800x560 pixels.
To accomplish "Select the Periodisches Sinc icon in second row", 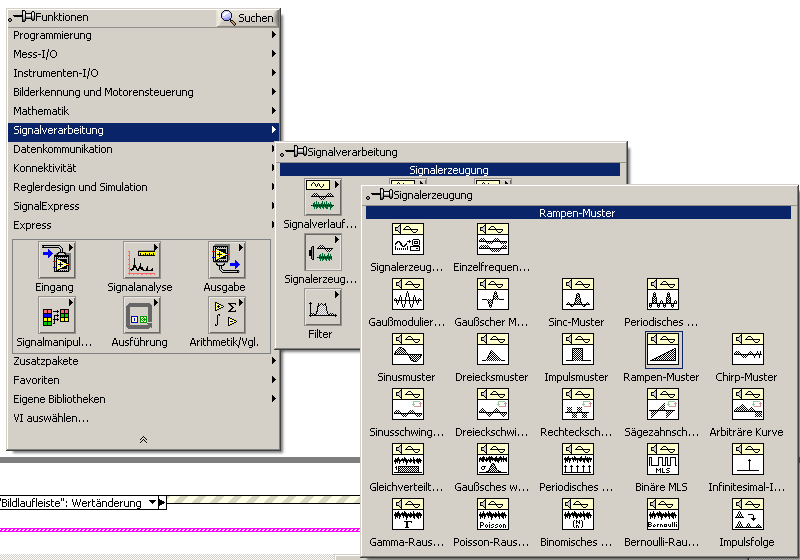I will point(663,295).
